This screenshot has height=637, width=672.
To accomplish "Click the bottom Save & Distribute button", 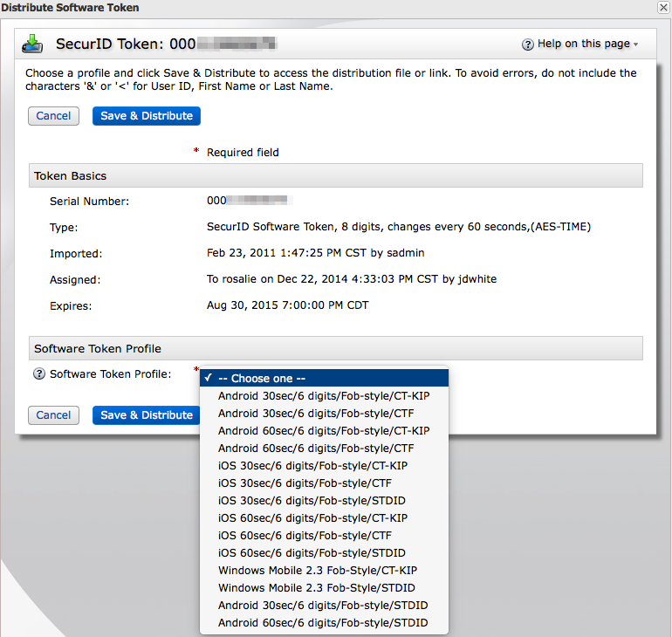I will (146, 415).
